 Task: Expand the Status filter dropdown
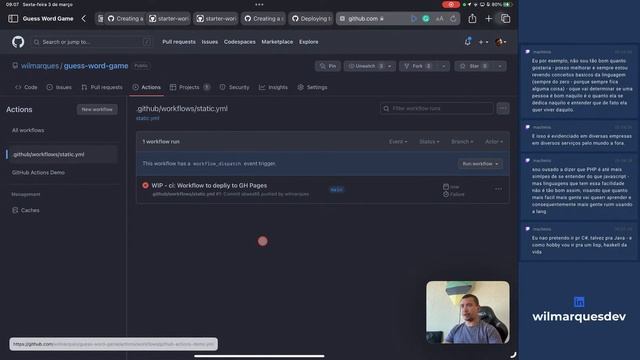tap(429, 142)
